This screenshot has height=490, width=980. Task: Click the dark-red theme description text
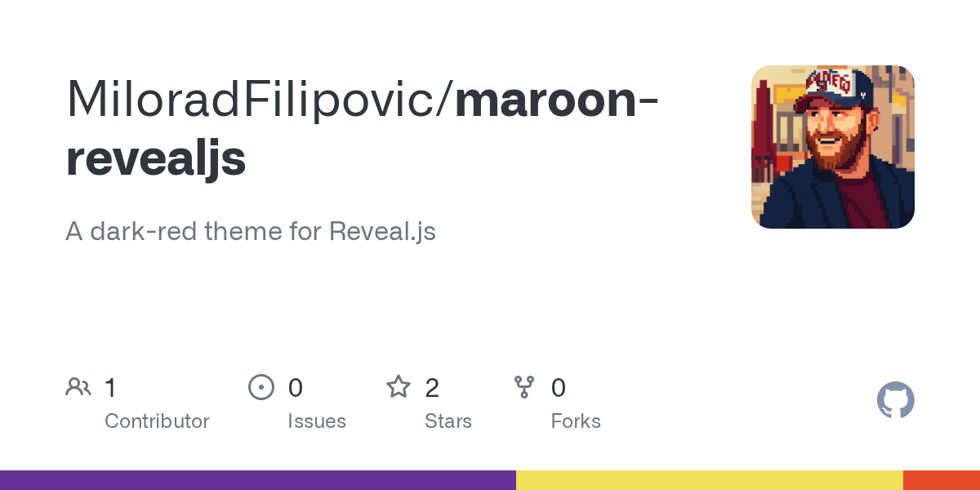click(251, 232)
